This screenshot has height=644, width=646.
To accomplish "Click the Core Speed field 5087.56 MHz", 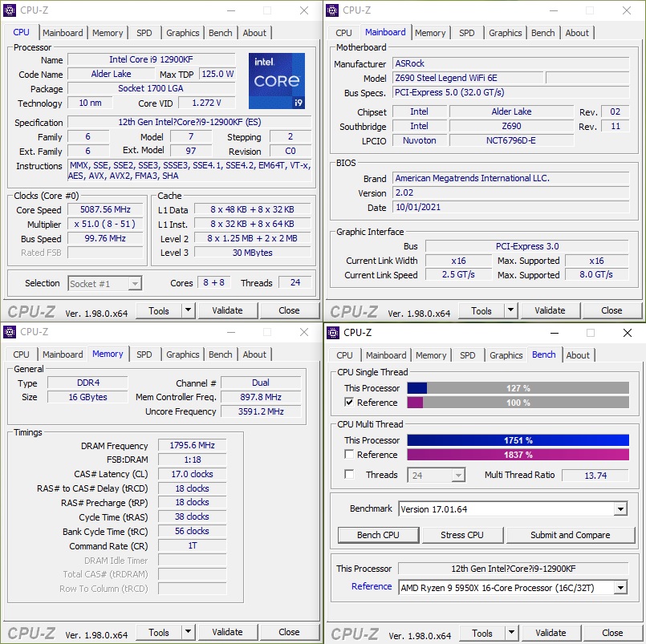I will (x=105, y=209).
